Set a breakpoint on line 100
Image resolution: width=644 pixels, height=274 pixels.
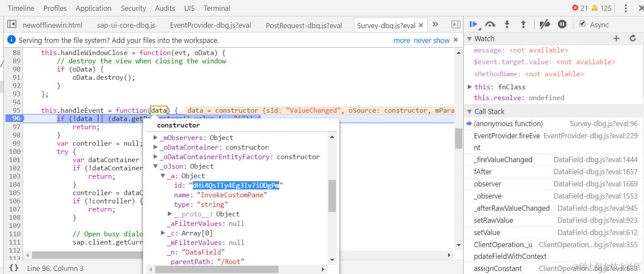click(x=14, y=151)
